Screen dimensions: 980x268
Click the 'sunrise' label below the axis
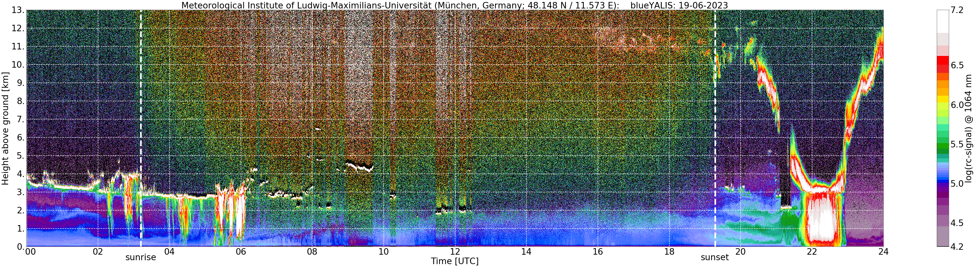(141, 257)
